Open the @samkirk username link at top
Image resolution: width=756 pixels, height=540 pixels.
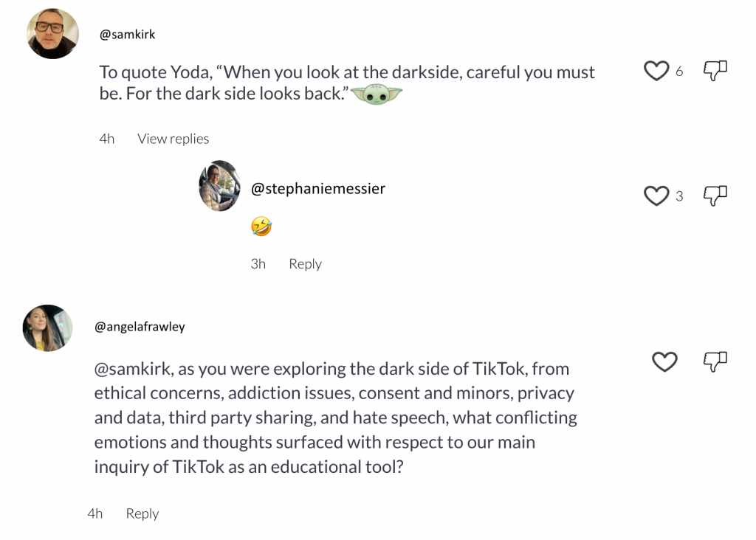(127, 35)
